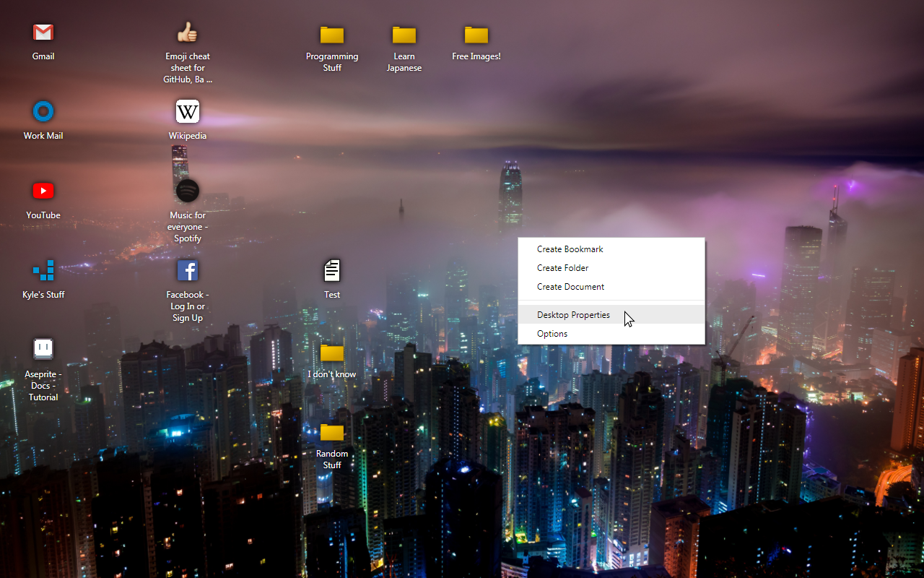
Task: Launch Work Mail
Action: (x=43, y=112)
